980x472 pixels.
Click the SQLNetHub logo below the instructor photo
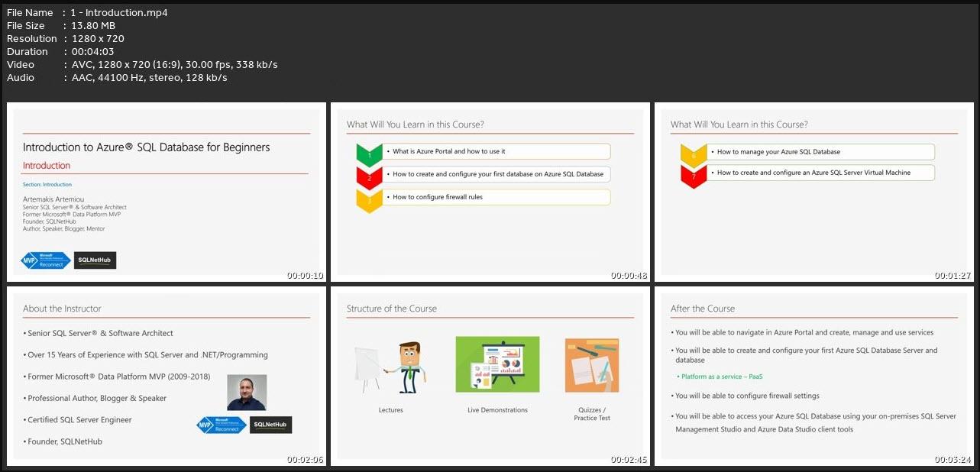[x=270, y=425]
